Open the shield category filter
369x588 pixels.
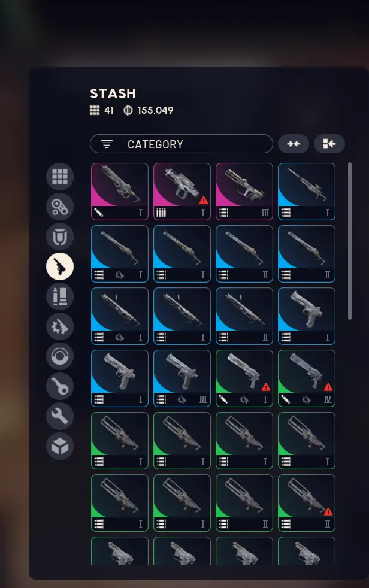(60, 237)
